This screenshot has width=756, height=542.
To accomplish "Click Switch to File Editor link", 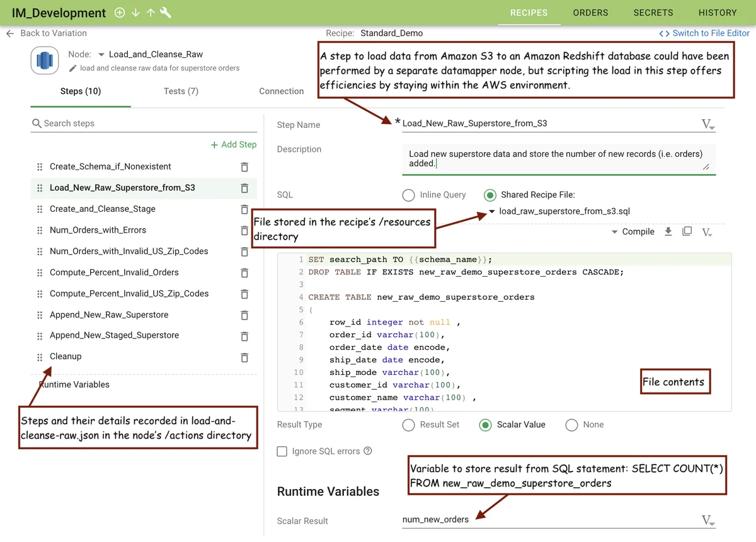I will tap(704, 33).
